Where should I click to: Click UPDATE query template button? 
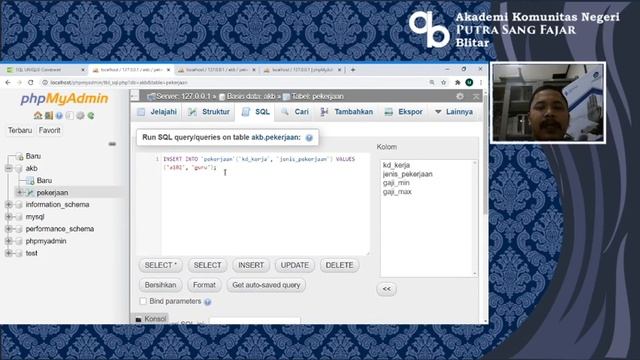coord(295,265)
